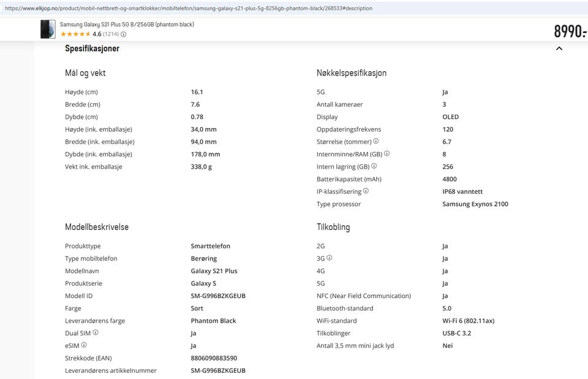This screenshot has width=588, height=379.
Task: Click the NFC (Near Field Communication) label
Action: pos(364,296)
